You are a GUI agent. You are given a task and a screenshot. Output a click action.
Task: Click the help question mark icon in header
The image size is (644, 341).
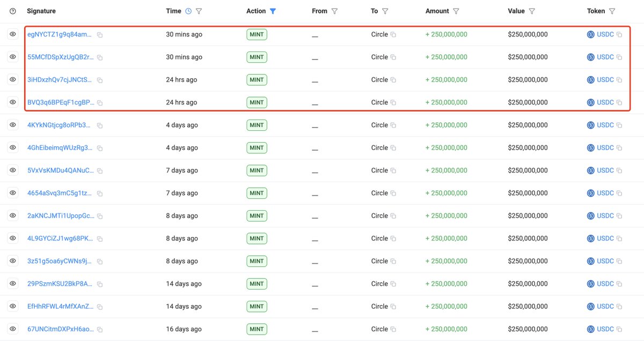tap(13, 11)
